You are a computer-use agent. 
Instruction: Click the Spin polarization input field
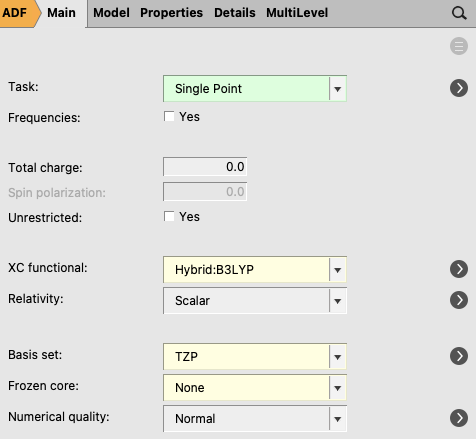tap(205, 192)
